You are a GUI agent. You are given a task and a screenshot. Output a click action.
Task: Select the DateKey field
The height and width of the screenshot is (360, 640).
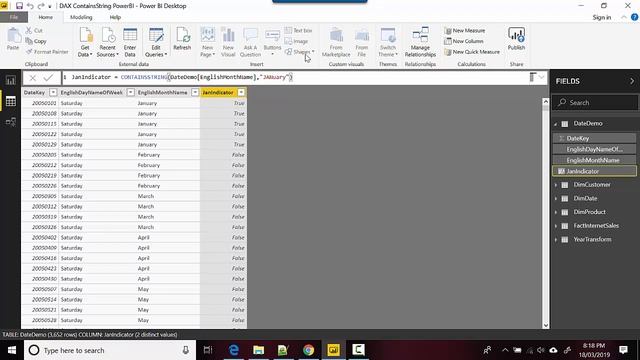[594, 138]
